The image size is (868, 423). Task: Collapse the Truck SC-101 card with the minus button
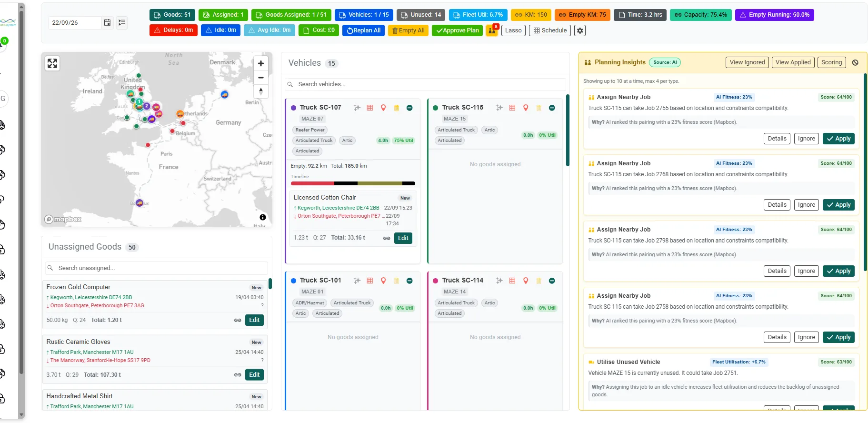pyautogui.click(x=409, y=281)
